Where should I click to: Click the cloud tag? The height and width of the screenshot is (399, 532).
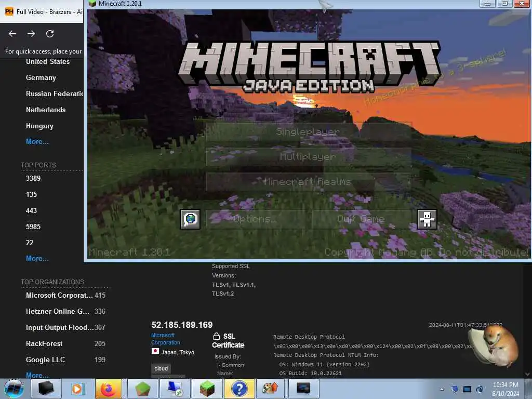pyautogui.click(x=161, y=368)
